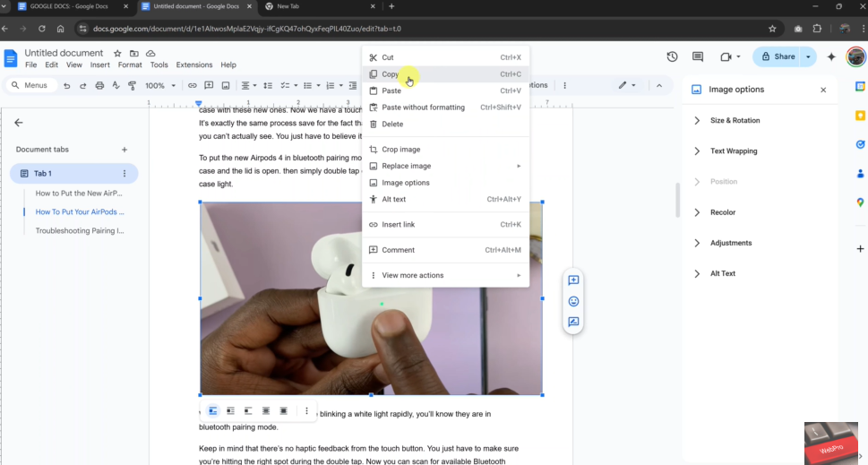Print the document via printer icon

point(99,86)
